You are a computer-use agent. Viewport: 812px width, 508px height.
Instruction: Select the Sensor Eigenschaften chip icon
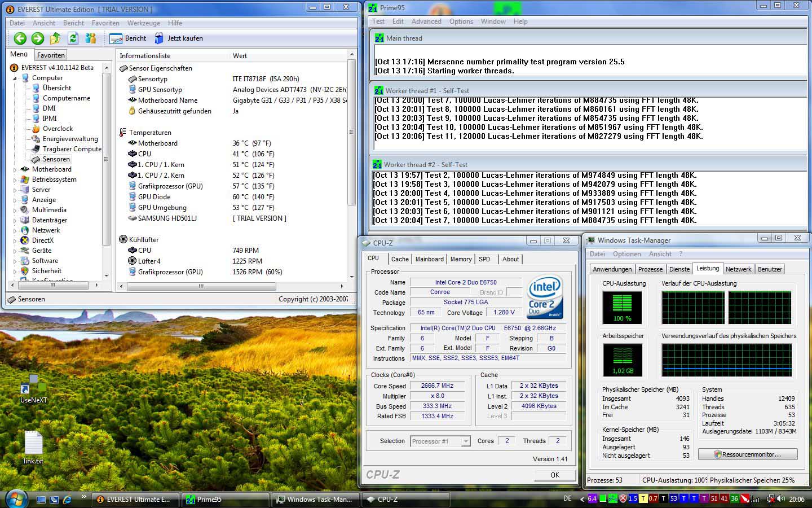123,68
